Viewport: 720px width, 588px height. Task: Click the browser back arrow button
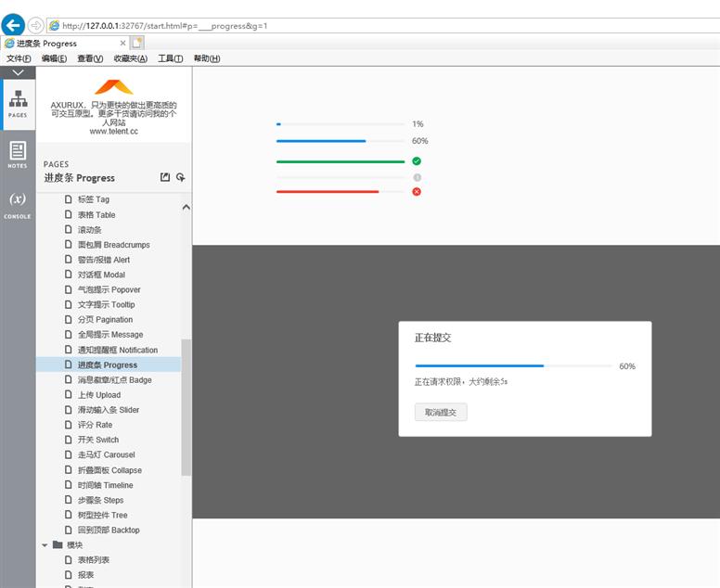coord(13,25)
